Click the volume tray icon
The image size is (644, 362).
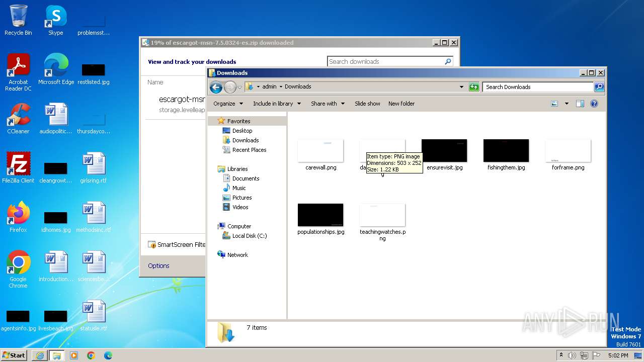(572, 355)
